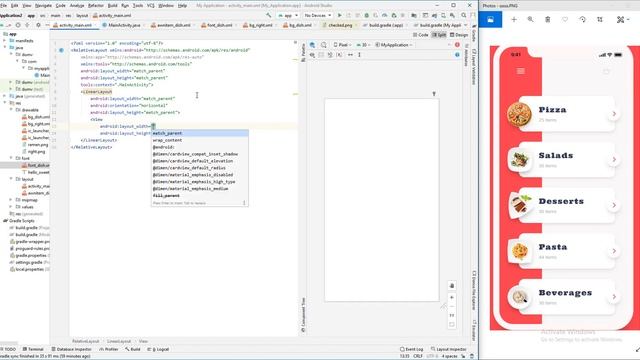Click the green Run app icon
Screen dimensions: 640x360
340,16
